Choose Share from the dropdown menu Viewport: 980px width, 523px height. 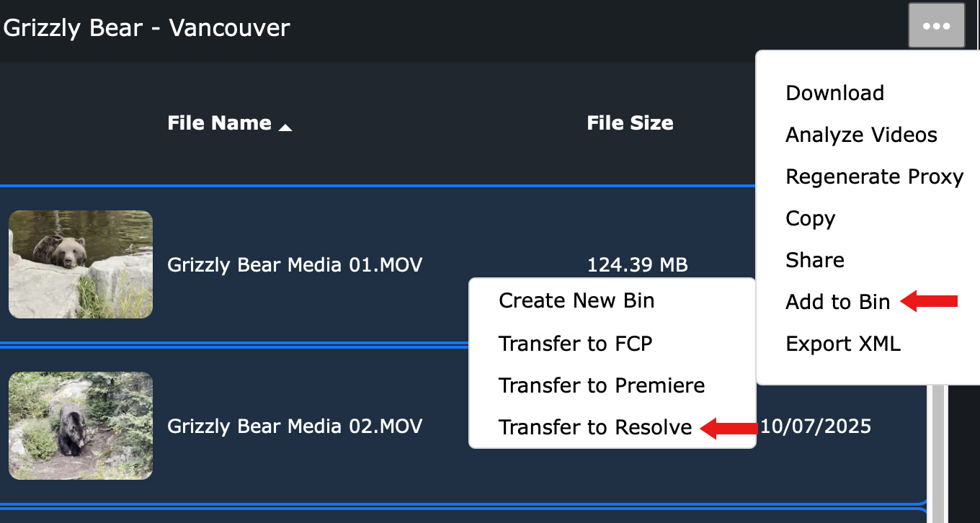[x=814, y=260]
